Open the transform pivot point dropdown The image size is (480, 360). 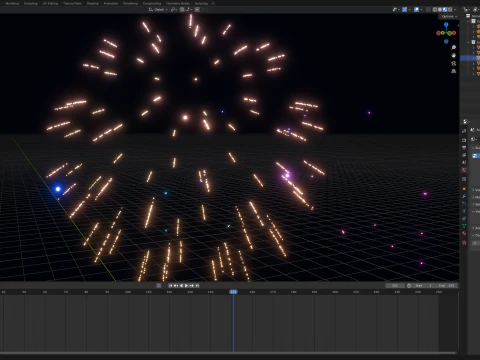point(174,9)
